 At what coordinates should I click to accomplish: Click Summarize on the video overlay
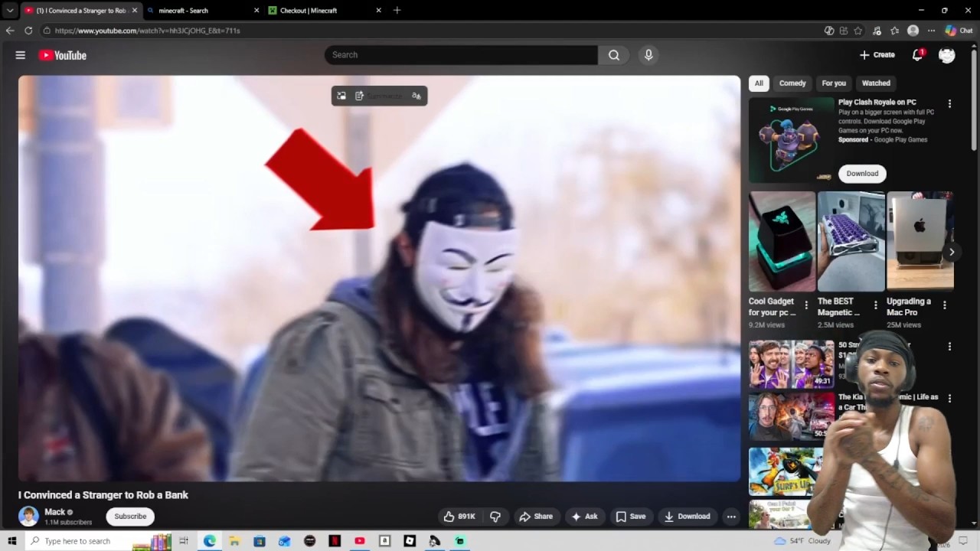[x=378, y=96]
